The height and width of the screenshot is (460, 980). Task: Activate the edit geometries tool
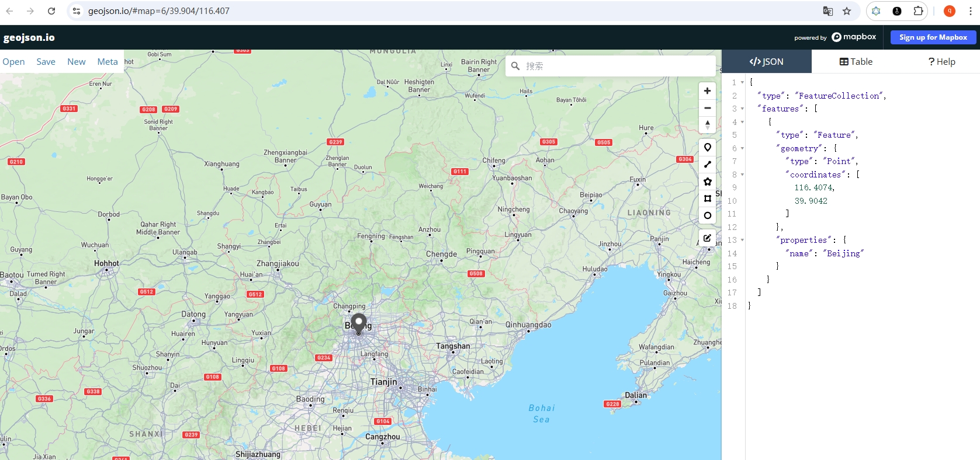(x=707, y=238)
